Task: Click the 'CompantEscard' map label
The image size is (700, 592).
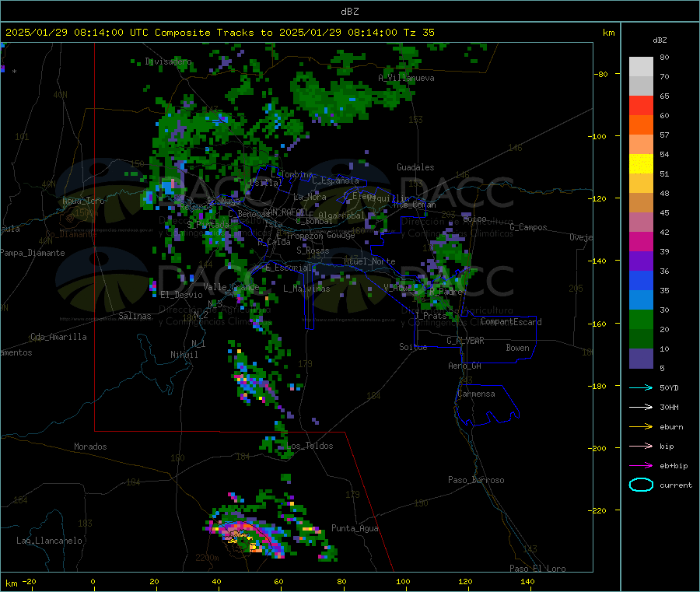Action: [511, 322]
